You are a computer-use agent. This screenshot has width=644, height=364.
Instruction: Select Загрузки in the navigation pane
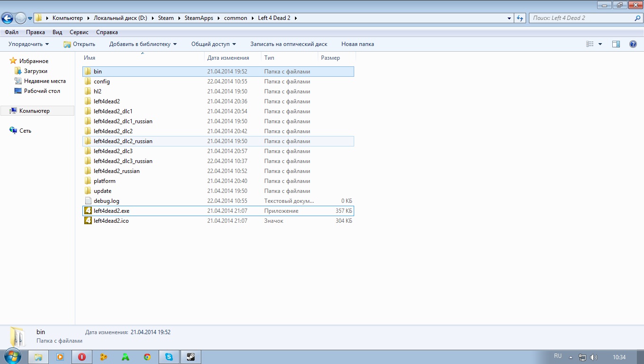pos(36,71)
